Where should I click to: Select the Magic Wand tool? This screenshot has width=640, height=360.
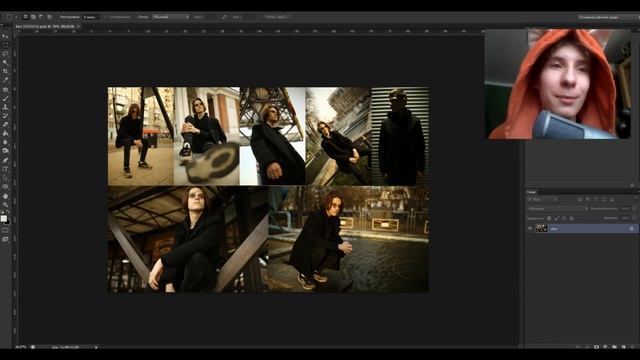point(5,62)
